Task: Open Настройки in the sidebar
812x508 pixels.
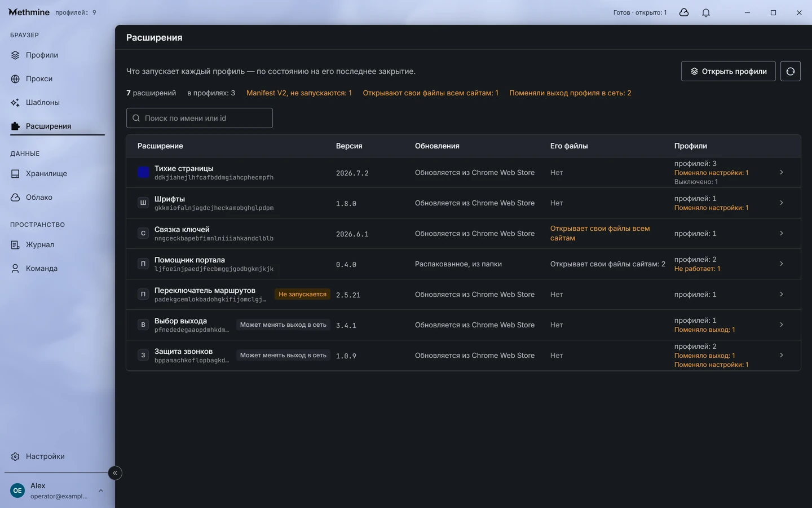Action: click(57, 457)
